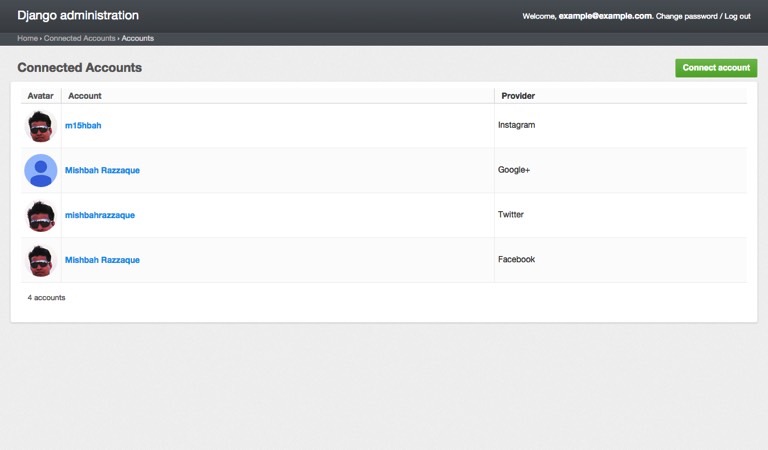Click Log out in the header
This screenshot has height=450, width=768.
click(737, 16)
